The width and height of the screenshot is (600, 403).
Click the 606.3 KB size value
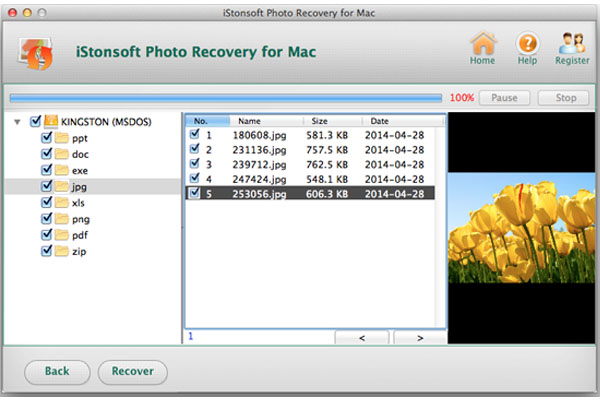(327, 194)
